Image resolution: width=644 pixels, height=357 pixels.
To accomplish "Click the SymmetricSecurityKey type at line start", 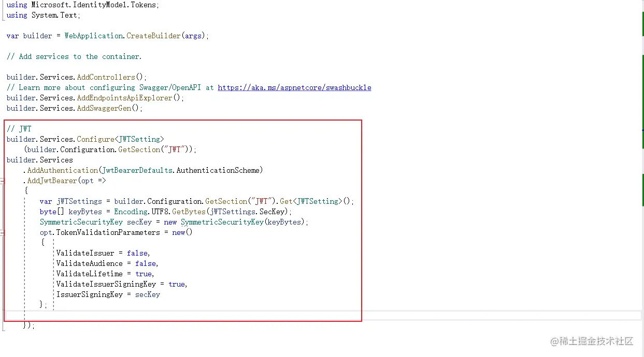I will pyautogui.click(x=81, y=222).
